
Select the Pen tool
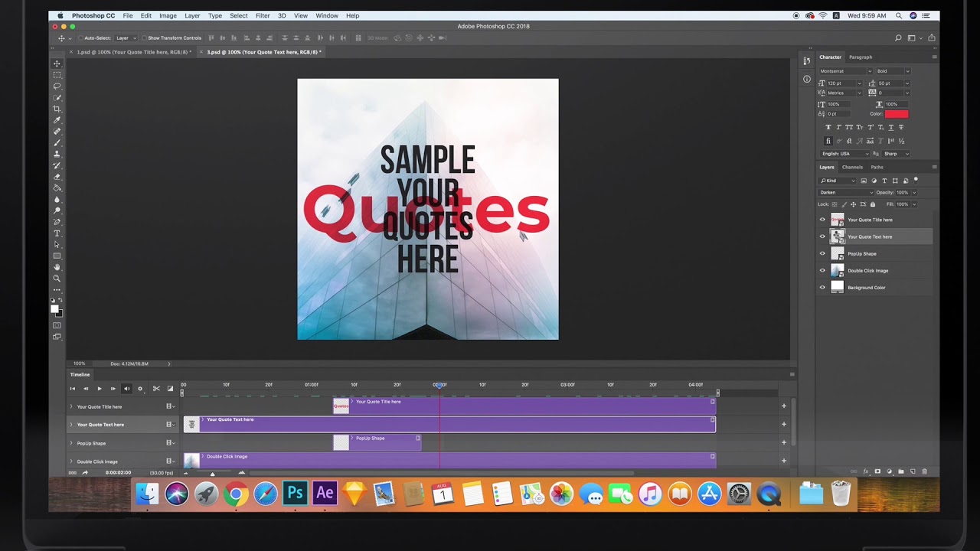pos(57,222)
